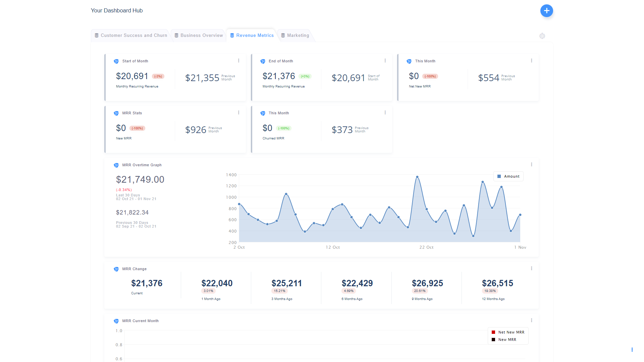
Task: Click the New MRR legend label
Action: 507,340
